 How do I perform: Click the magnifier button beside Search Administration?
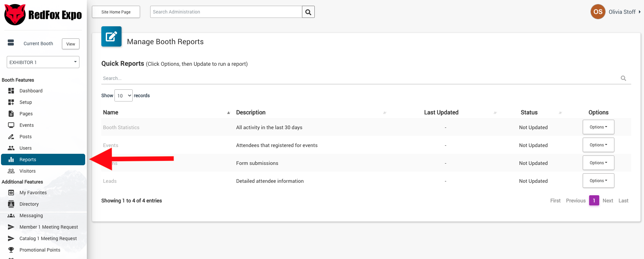coord(308,12)
